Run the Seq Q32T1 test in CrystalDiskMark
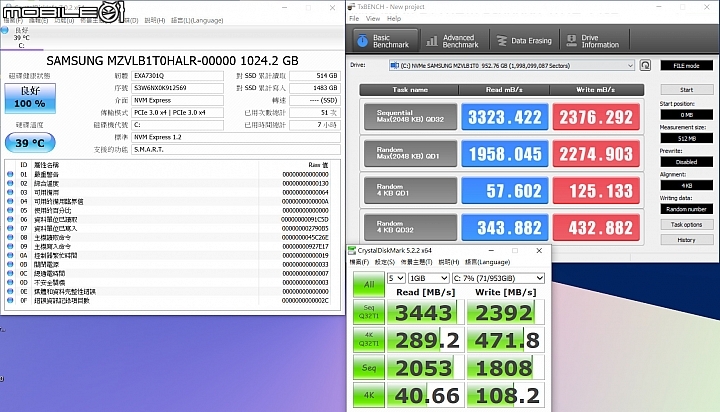This screenshot has height=412, width=720. (369, 312)
